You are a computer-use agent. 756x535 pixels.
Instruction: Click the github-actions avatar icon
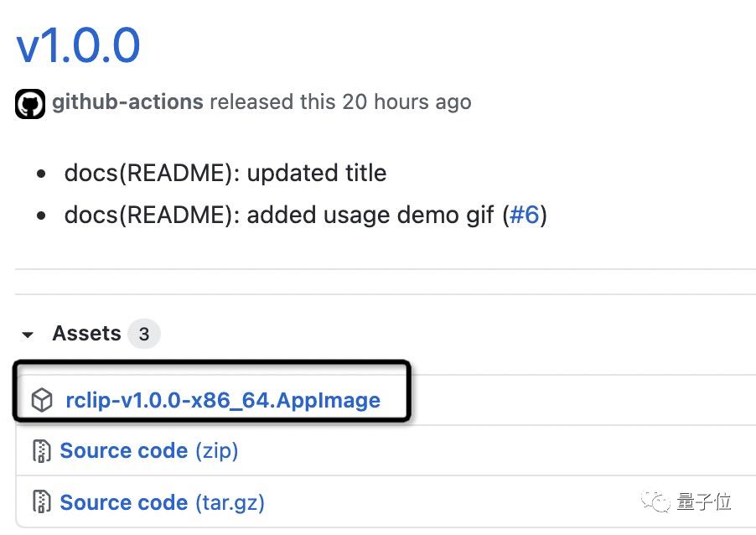click(x=30, y=104)
